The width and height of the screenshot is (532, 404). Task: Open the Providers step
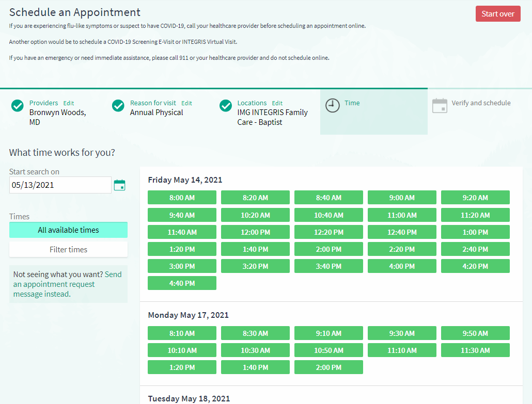[x=43, y=103]
